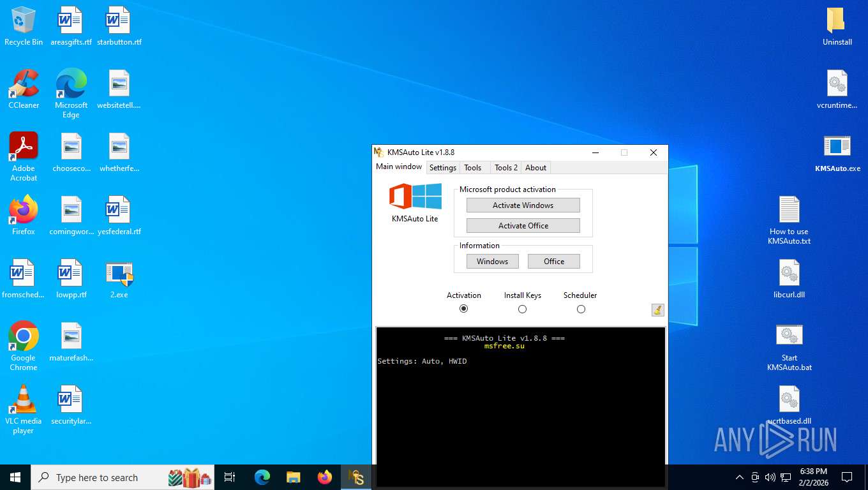Viewport: 868px width, 490px height.
Task: Click the broom clear-log icon in KMSAuto
Action: pyautogui.click(x=657, y=309)
